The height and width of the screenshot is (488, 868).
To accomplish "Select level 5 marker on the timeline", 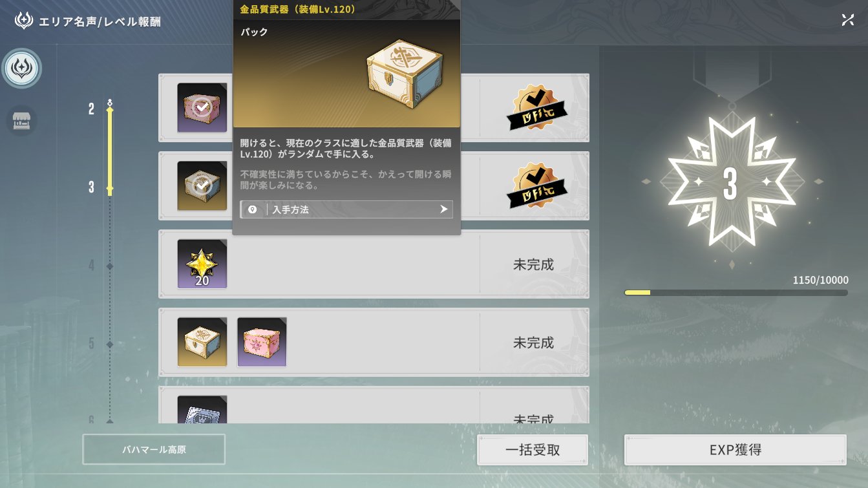I will [109, 343].
